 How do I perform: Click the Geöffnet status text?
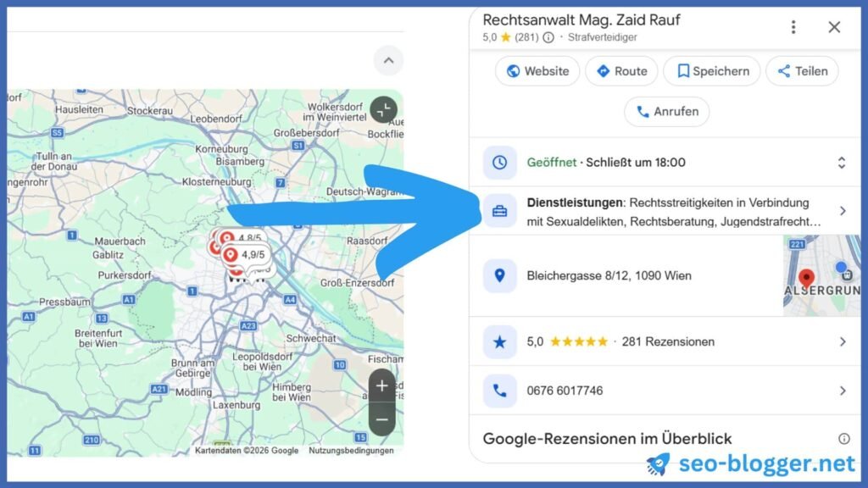[551, 162]
